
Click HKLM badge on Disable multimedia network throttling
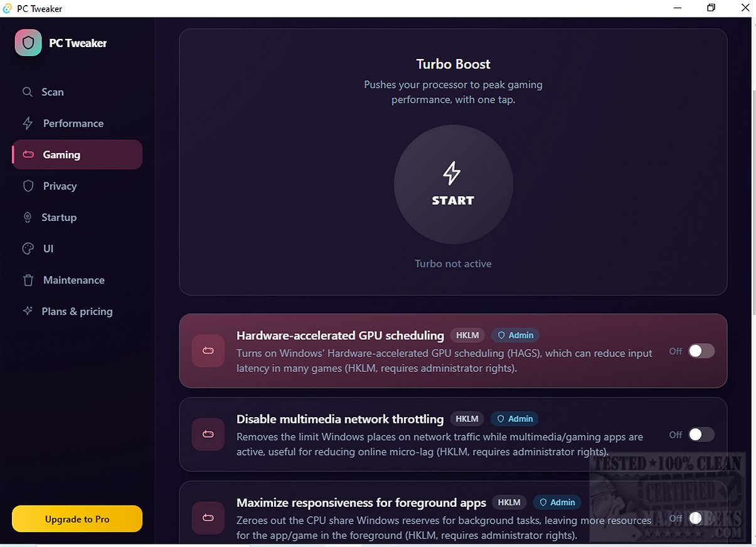(x=467, y=418)
